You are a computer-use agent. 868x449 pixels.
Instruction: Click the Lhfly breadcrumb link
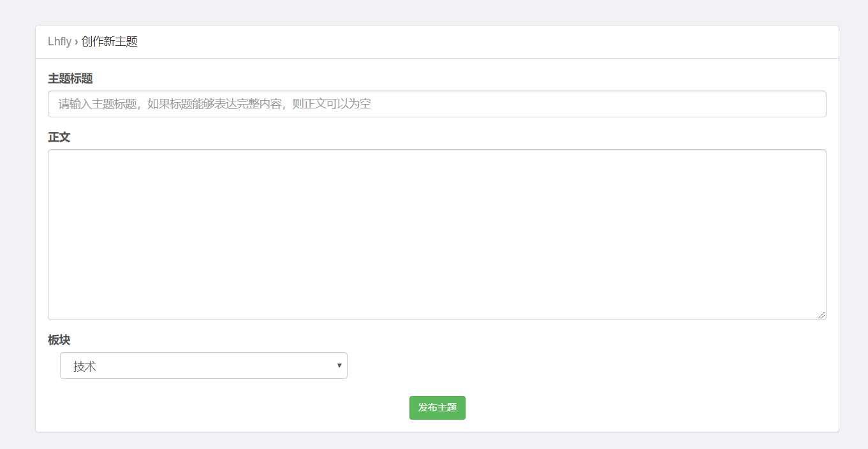pos(59,41)
